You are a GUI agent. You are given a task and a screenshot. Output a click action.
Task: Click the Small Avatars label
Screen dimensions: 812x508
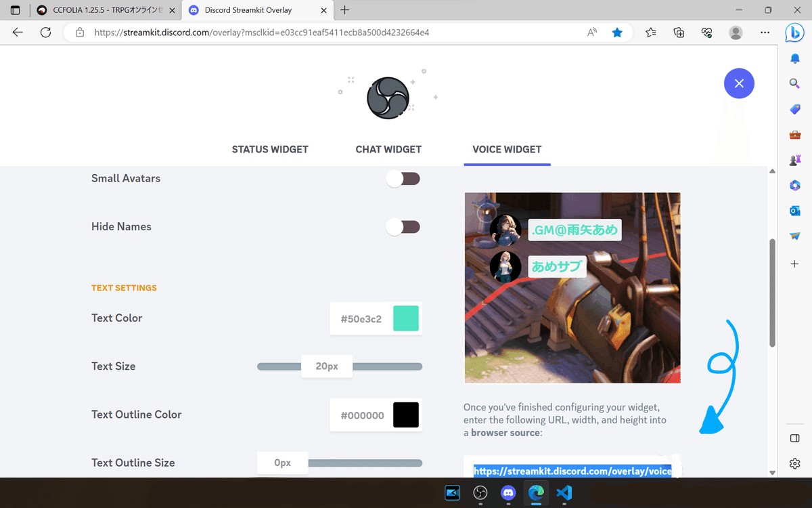click(126, 178)
